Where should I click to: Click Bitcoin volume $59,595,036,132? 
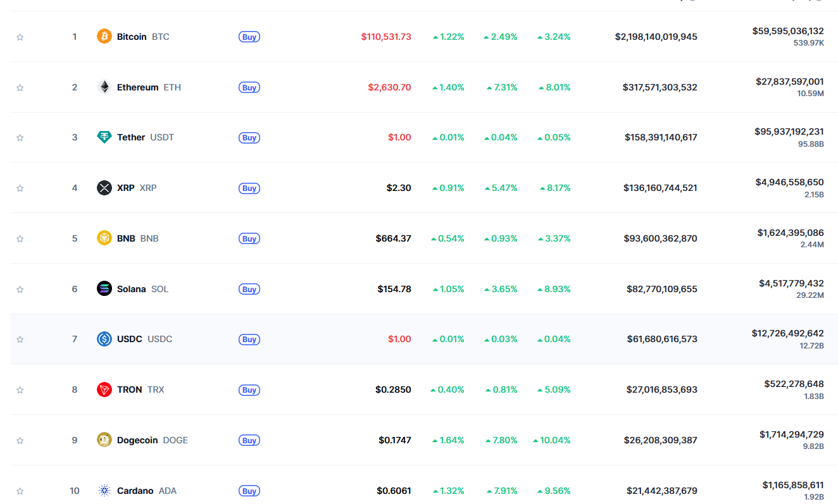788,30
